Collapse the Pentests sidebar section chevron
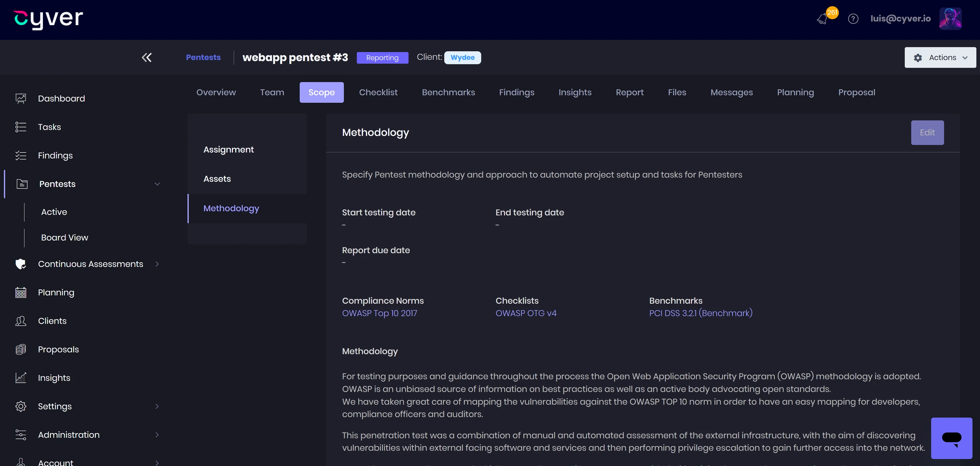Viewport: 980px width, 466px height. [157, 184]
